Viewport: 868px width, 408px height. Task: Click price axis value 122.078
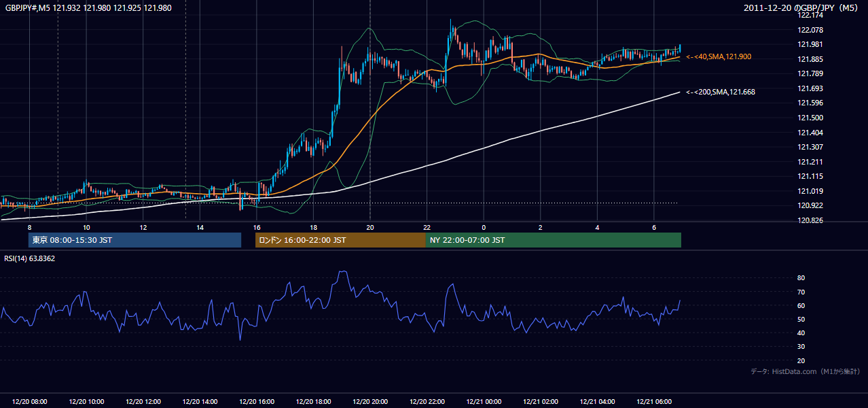pos(810,30)
